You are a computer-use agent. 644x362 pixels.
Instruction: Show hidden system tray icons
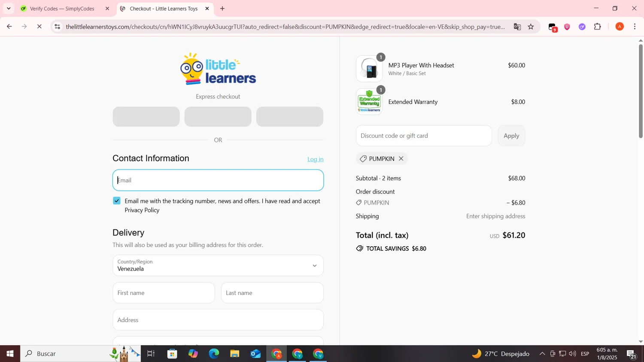(x=542, y=354)
